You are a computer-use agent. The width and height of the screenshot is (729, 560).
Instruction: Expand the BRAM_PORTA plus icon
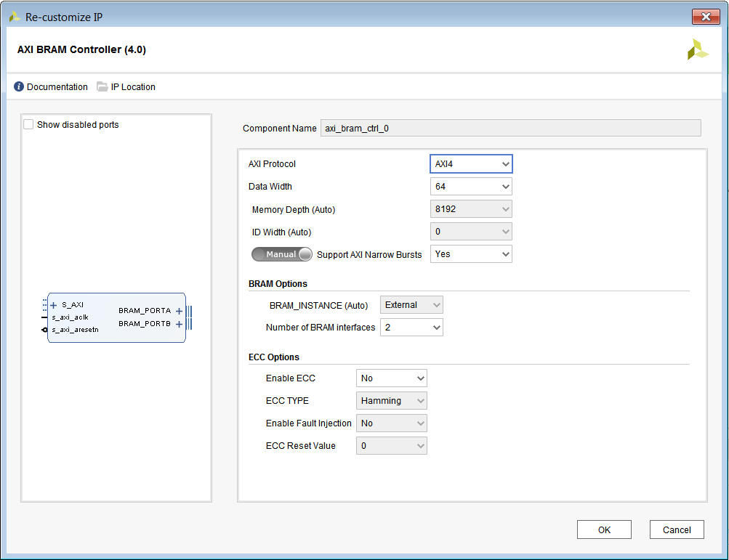pyautogui.click(x=179, y=311)
